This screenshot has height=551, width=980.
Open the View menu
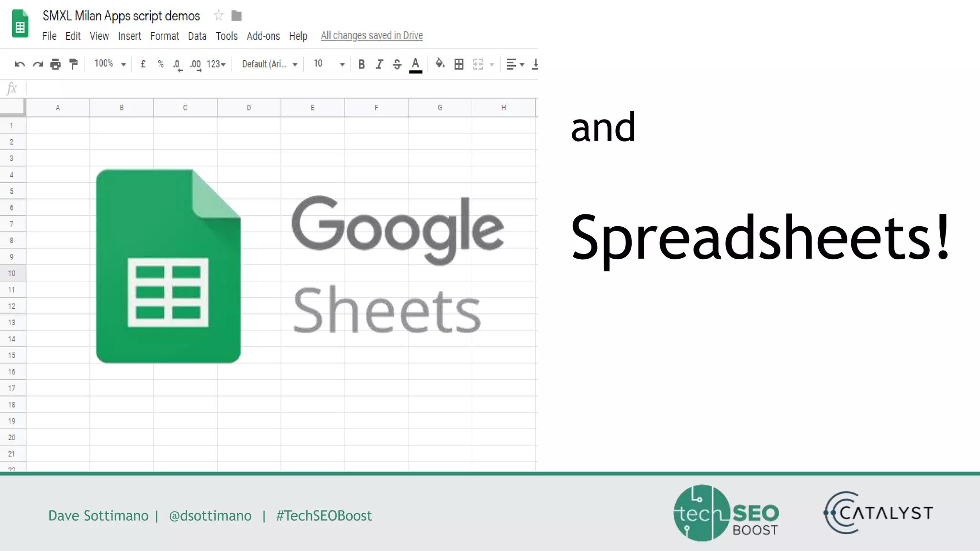pyautogui.click(x=99, y=36)
